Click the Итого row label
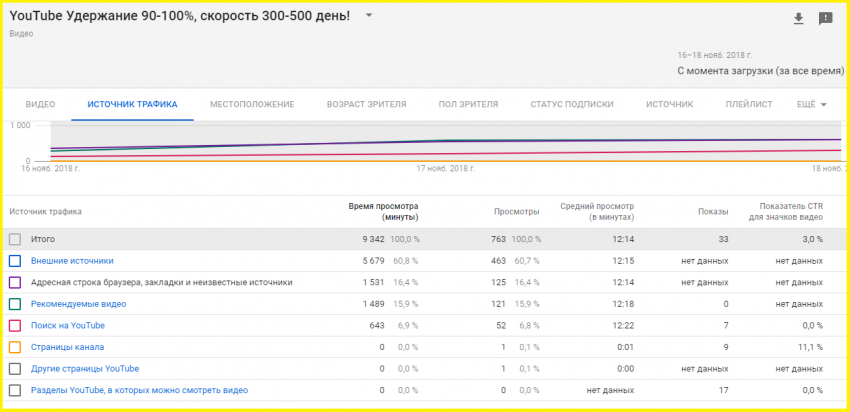Image resolution: width=850 pixels, height=412 pixels. pos(43,239)
